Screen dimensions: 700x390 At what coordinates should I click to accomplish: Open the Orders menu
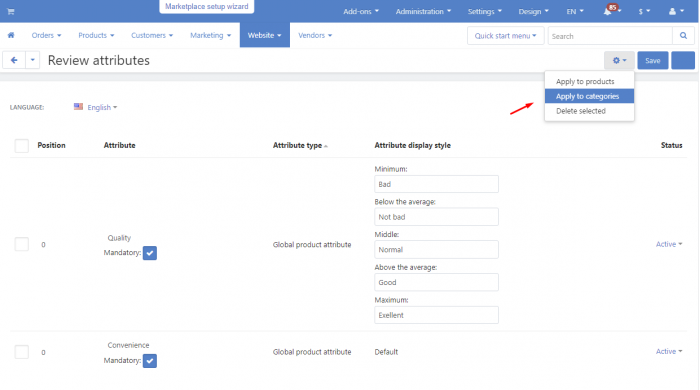(x=46, y=35)
